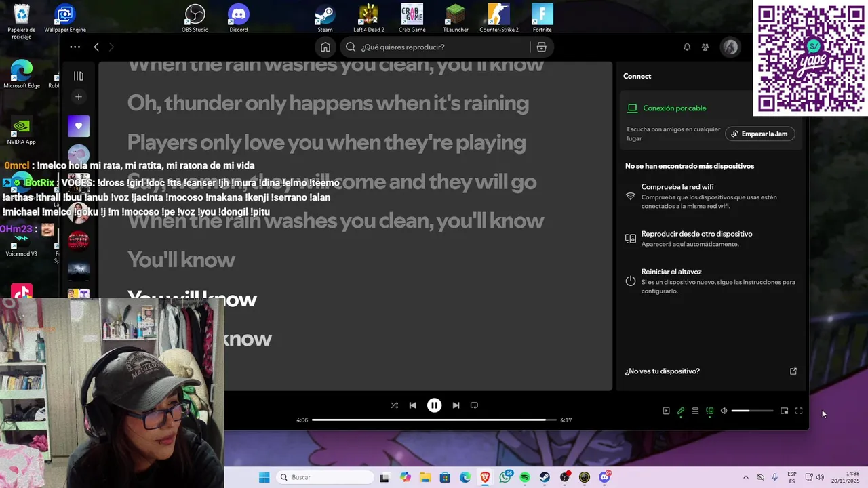Open the Now Playing view

tap(666, 411)
